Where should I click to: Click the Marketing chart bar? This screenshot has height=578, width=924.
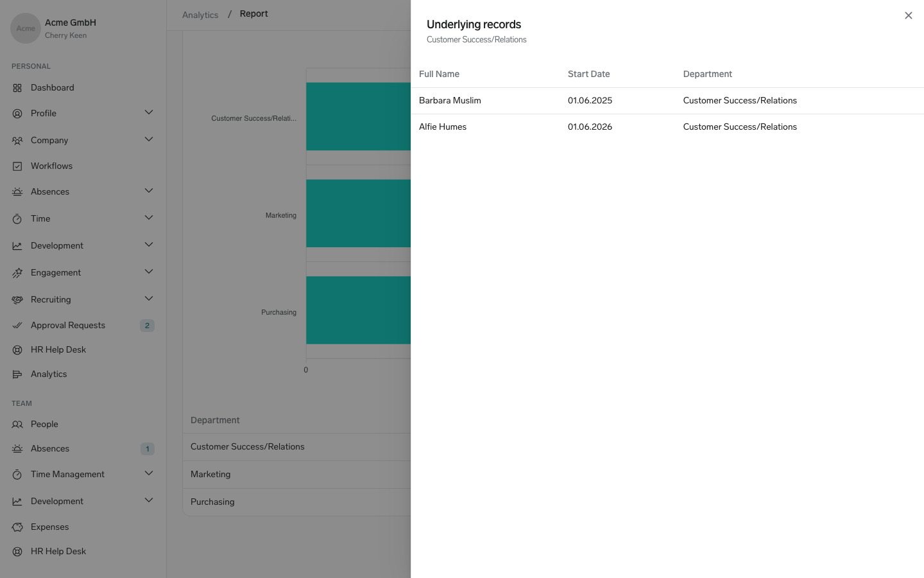click(358, 213)
